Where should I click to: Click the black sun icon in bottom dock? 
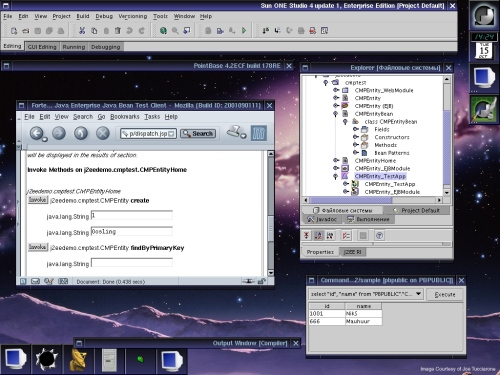point(47,359)
